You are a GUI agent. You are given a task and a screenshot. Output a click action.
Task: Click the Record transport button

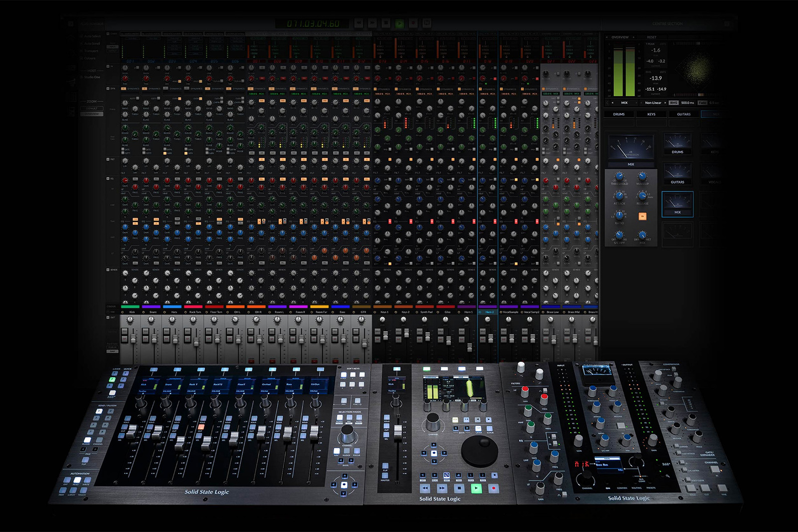[x=413, y=23]
